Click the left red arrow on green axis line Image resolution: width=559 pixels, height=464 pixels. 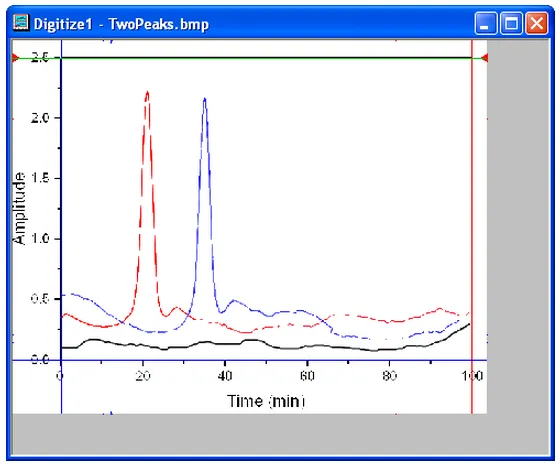click(15, 57)
